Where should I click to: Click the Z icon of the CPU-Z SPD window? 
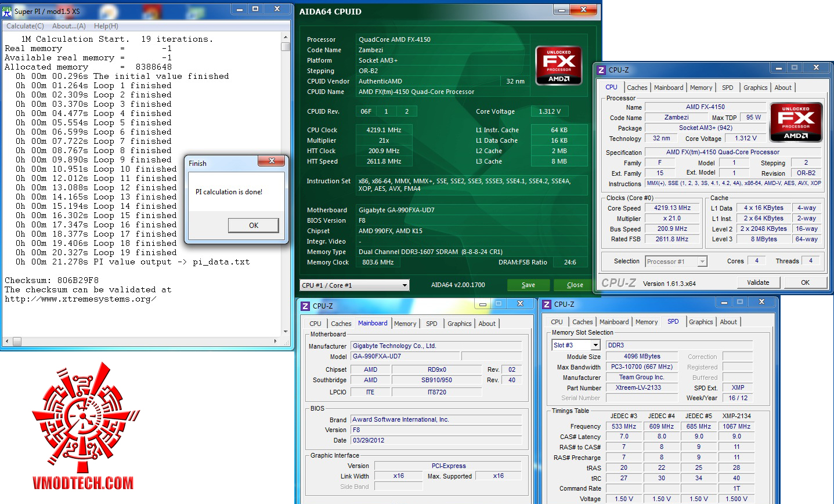[x=547, y=304]
